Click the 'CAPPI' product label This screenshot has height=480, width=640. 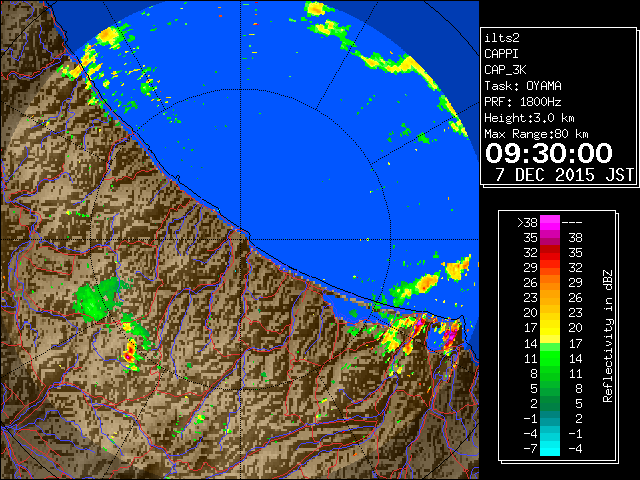pos(501,54)
